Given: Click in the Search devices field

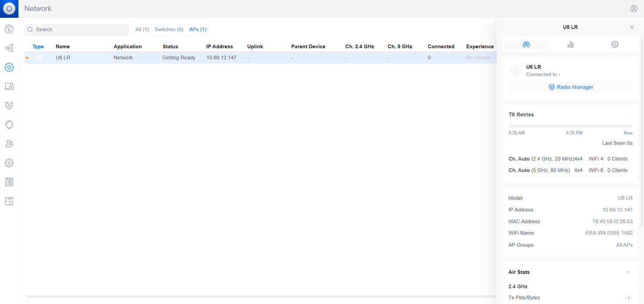Looking at the screenshot, I should [77, 30].
